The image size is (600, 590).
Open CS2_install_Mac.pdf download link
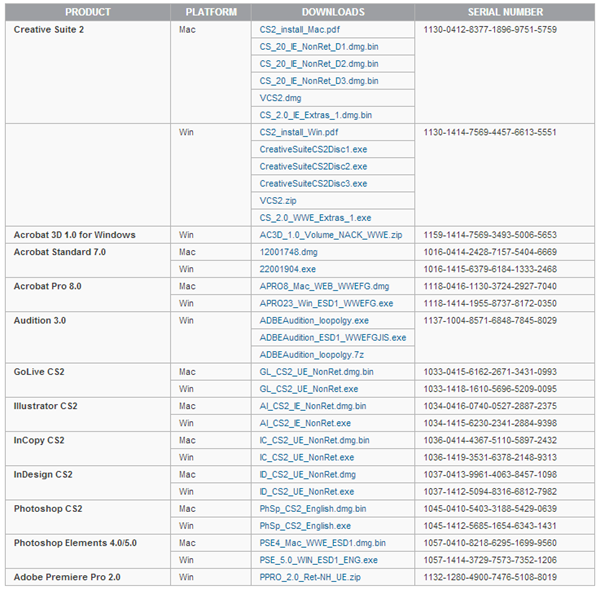(299, 29)
